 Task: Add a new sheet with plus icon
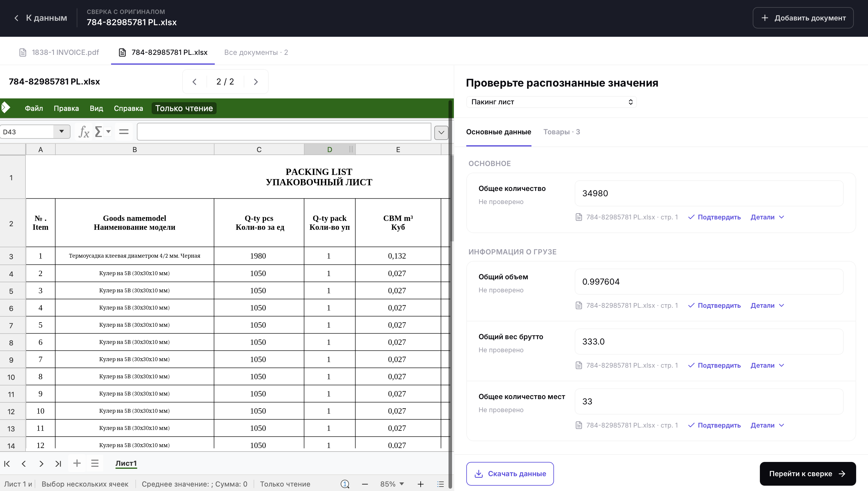pyautogui.click(x=77, y=463)
